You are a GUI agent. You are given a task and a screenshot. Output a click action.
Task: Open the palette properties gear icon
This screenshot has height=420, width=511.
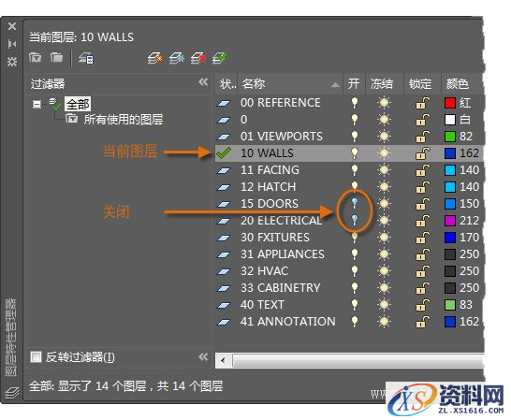12,61
